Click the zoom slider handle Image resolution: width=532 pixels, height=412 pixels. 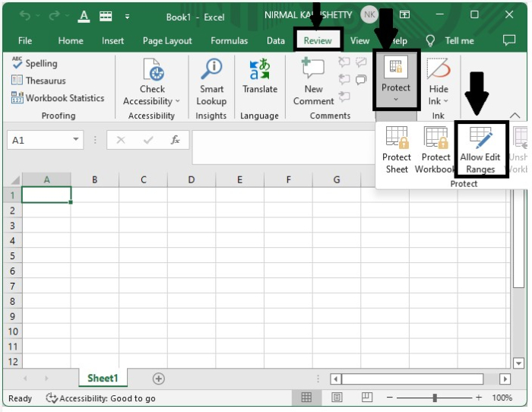pos(435,398)
